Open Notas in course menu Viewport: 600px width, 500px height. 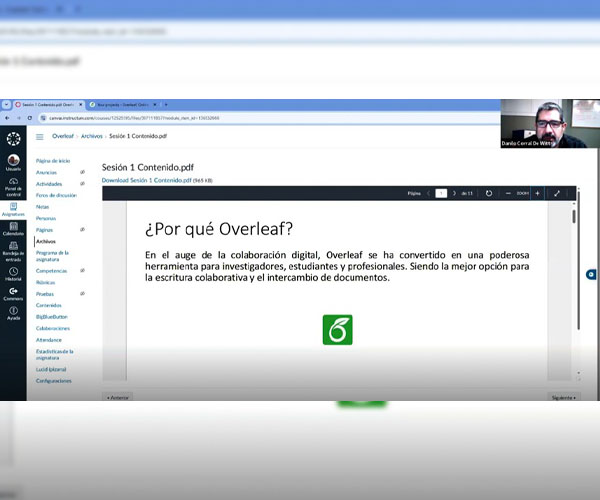[x=42, y=207]
